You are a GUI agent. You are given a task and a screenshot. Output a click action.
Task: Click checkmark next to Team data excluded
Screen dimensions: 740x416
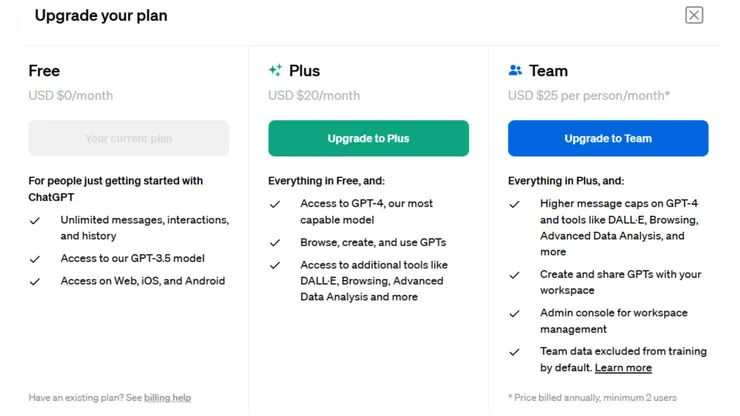click(x=515, y=352)
